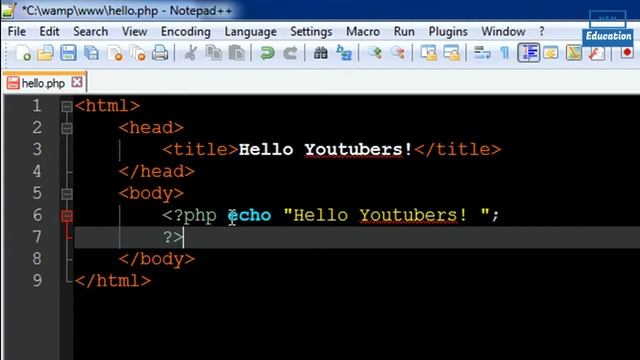Image resolution: width=640 pixels, height=360 pixels.
Task: Click the synchronize vertical scrolling icon
Action: 429,53
